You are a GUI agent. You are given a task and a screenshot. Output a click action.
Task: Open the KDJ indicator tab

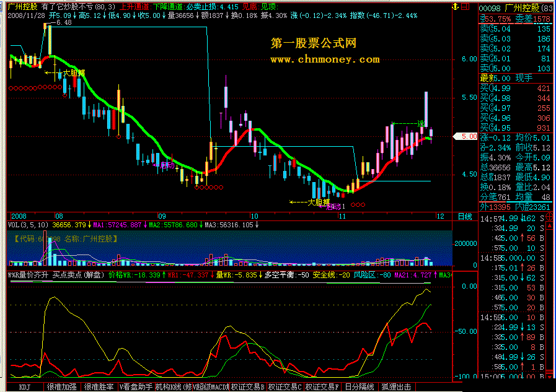[x=25, y=387]
